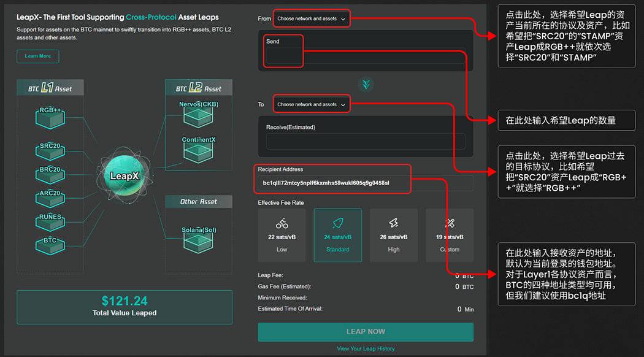
Task: Choose the Standard 24 sats/vB fee option
Action: click(x=337, y=235)
